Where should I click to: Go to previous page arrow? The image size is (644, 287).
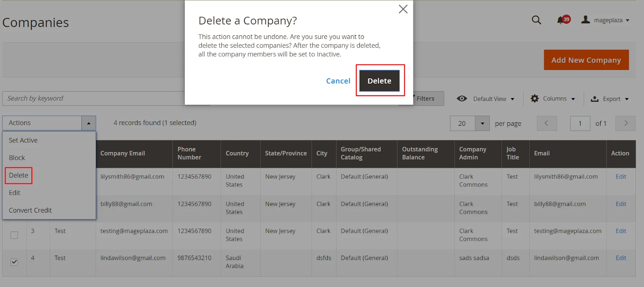[x=547, y=123]
